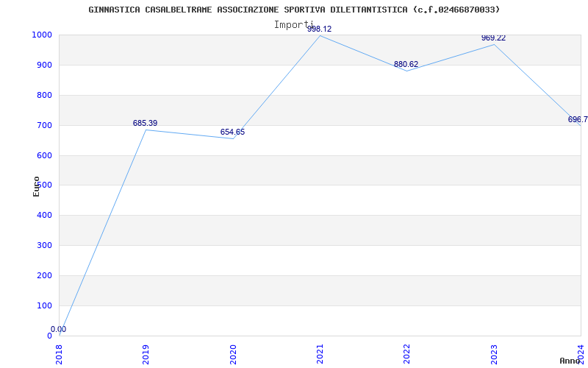Select x-axis label 2019

[x=146, y=353]
